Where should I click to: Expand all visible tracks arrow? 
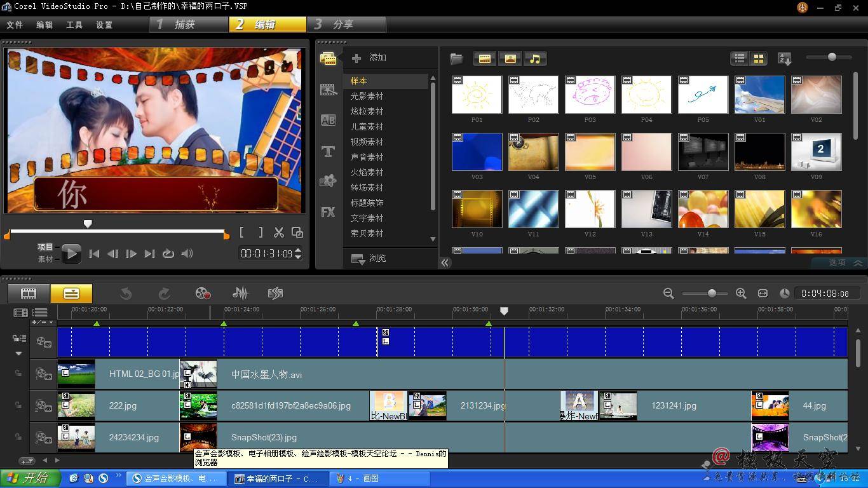pos(18,353)
